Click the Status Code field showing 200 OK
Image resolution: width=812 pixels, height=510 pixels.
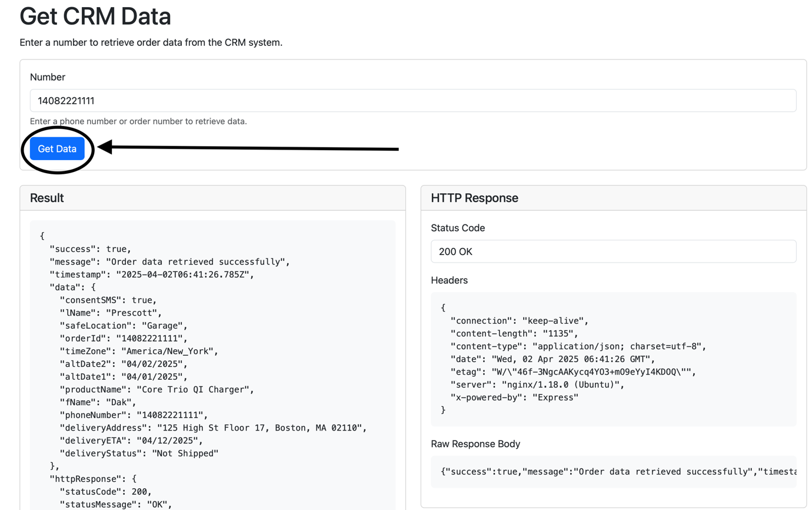(613, 251)
